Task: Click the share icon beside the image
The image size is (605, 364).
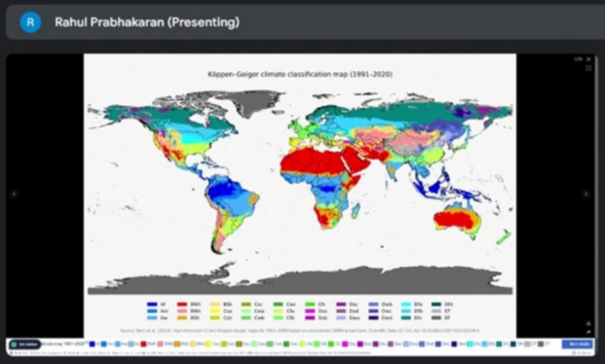Action: (x=588, y=331)
